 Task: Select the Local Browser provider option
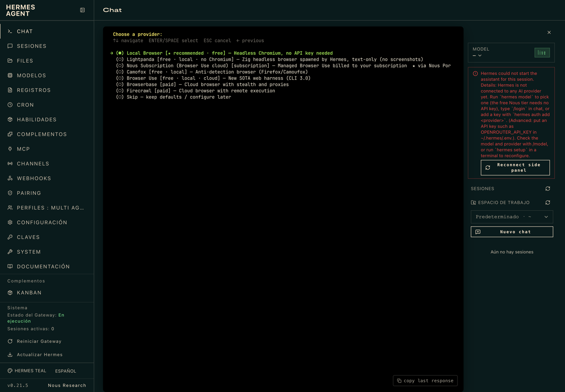click(224, 53)
